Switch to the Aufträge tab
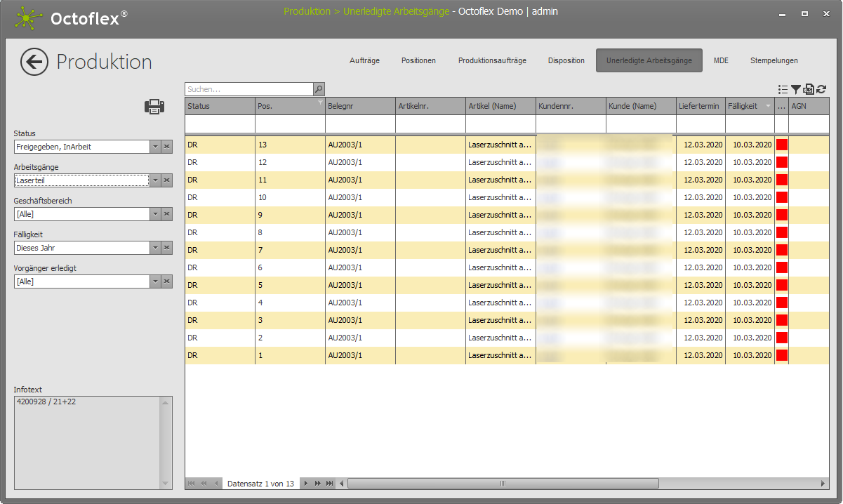The width and height of the screenshot is (843, 504). click(x=364, y=61)
